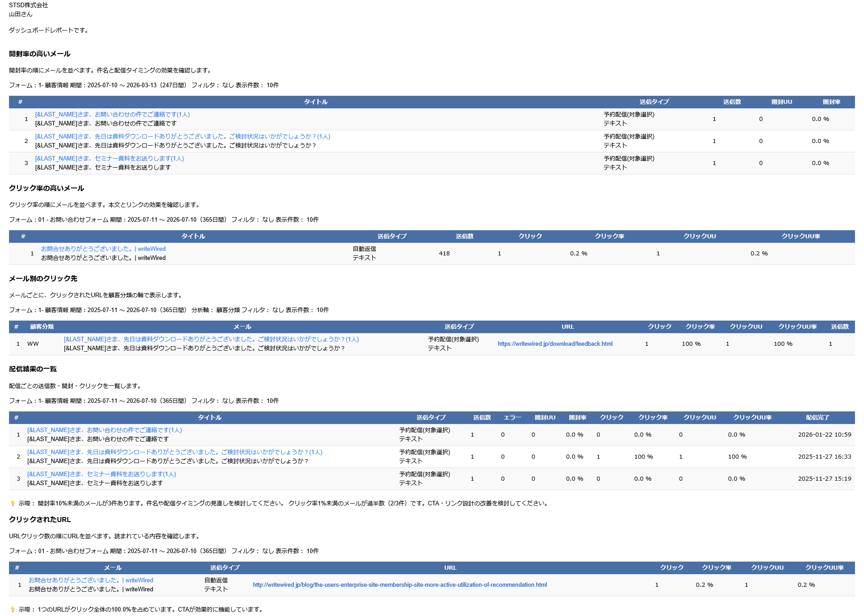Screen dimensions: 864x616
Task: Click the lightbulb icon before the 開封率10%未満 hint
Action: 13,504
